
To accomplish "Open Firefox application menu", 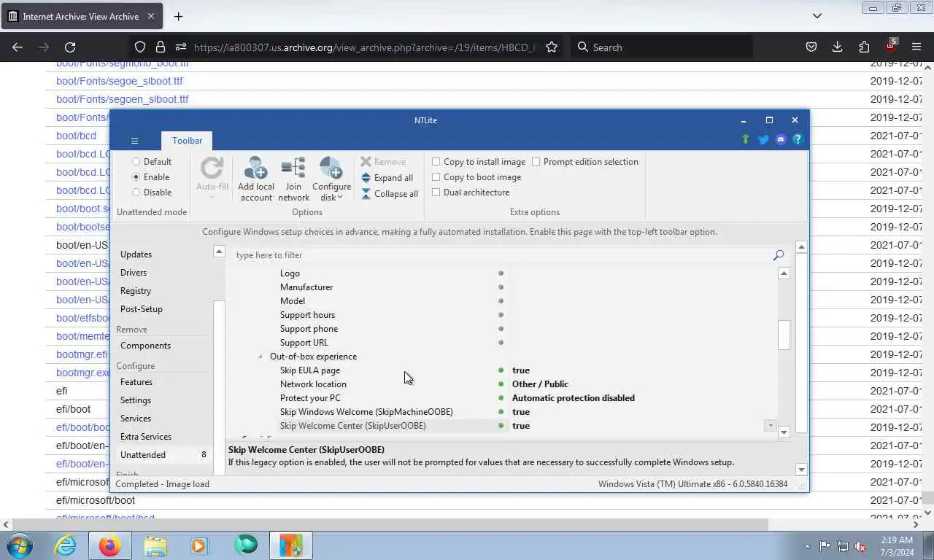I will click(916, 47).
